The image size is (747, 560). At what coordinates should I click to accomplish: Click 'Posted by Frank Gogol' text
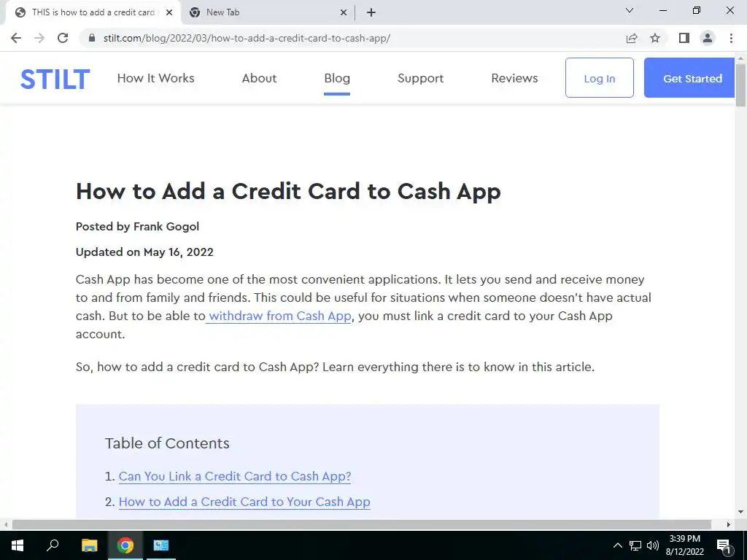click(137, 227)
